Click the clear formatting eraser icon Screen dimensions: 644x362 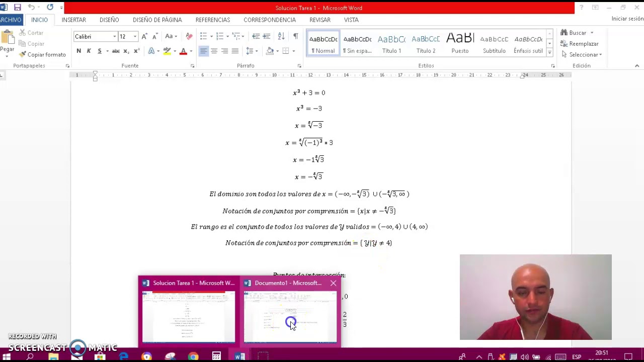(x=189, y=36)
